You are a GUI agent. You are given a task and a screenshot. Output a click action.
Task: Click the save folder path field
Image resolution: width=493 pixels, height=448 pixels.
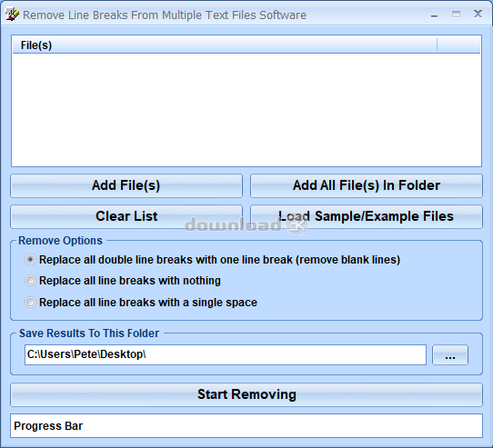point(226,355)
